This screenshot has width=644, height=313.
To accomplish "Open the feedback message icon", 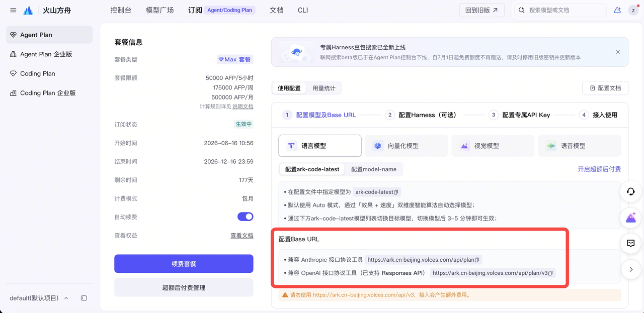I will [630, 243].
